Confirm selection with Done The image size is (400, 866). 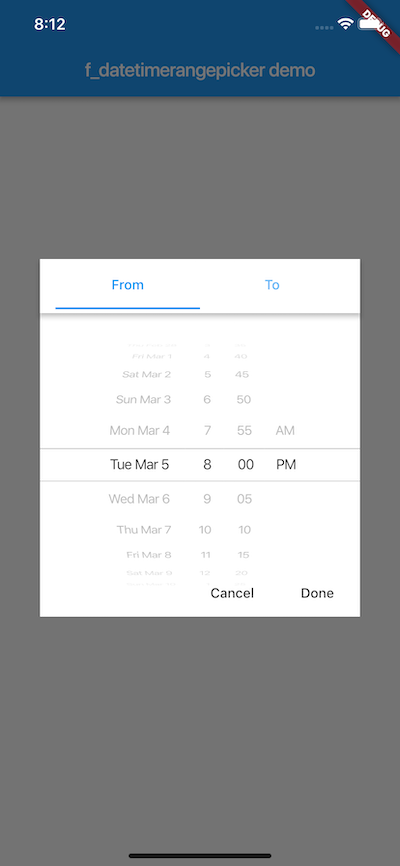317,593
